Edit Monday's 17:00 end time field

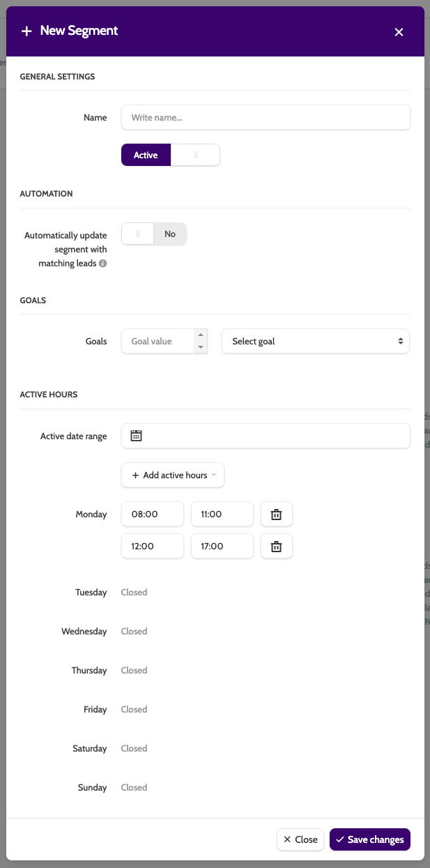click(222, 547)
